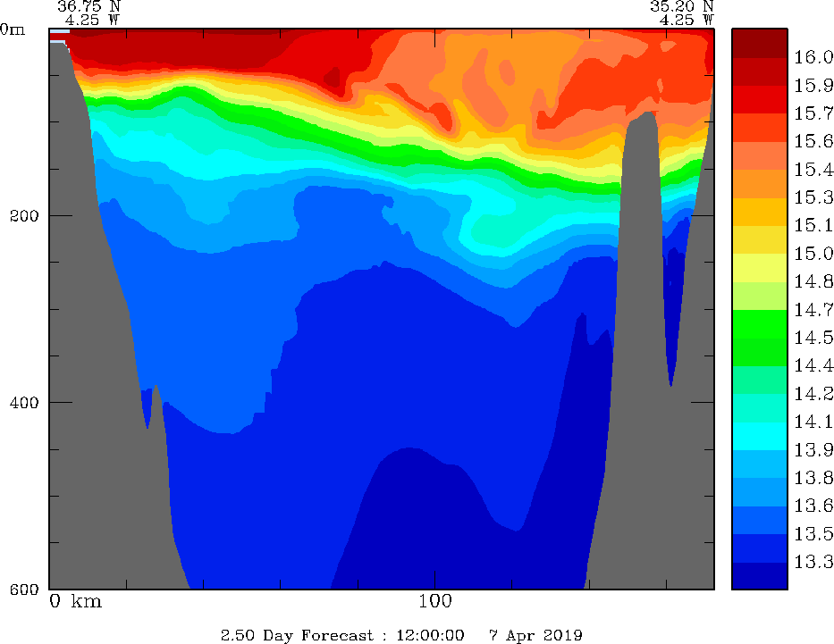This screenshot has width=834, height=644.
Task: Click the 13.8 color scale label
Action: [813, 478]
